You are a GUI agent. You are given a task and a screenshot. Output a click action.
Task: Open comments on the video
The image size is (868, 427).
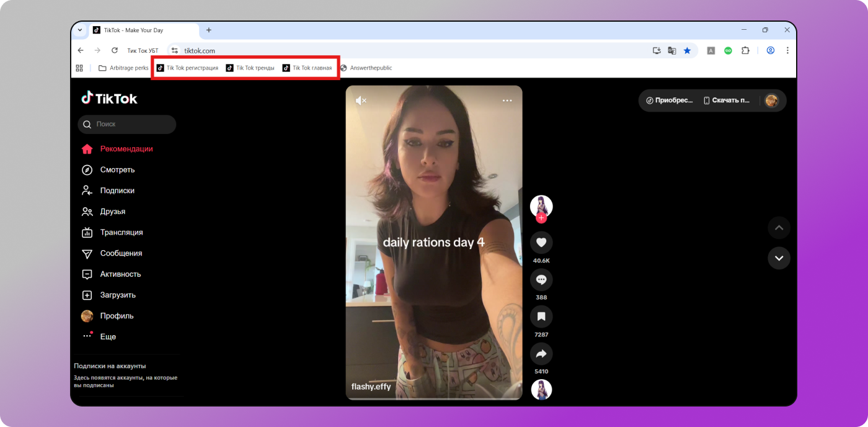click(x=541, y=280)
